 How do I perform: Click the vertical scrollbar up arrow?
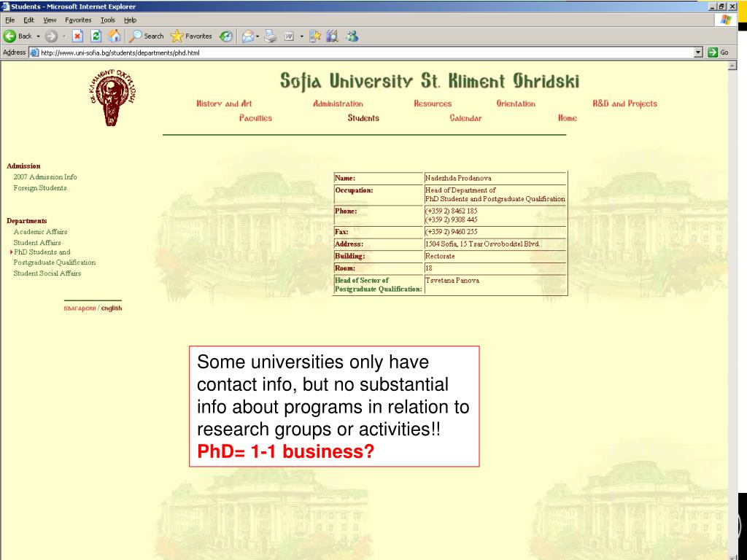coord(732,66)
